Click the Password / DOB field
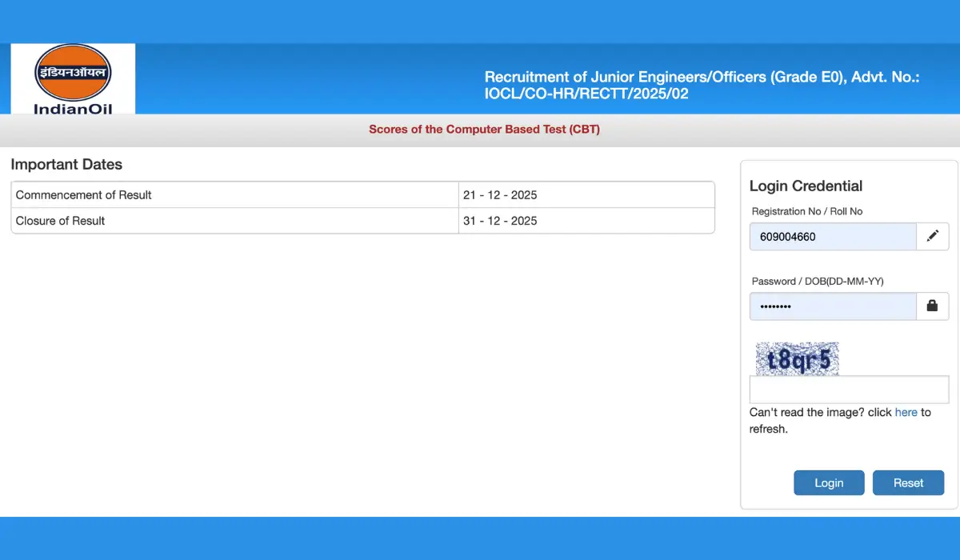The height and width of the screenshot is (560, 960). point(832,306)
